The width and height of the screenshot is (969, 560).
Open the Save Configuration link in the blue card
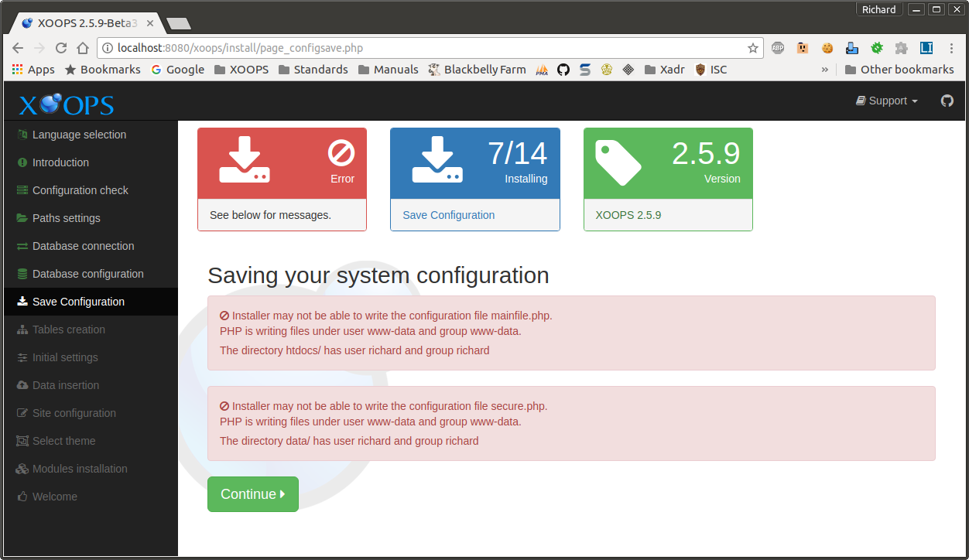[448, 214]
